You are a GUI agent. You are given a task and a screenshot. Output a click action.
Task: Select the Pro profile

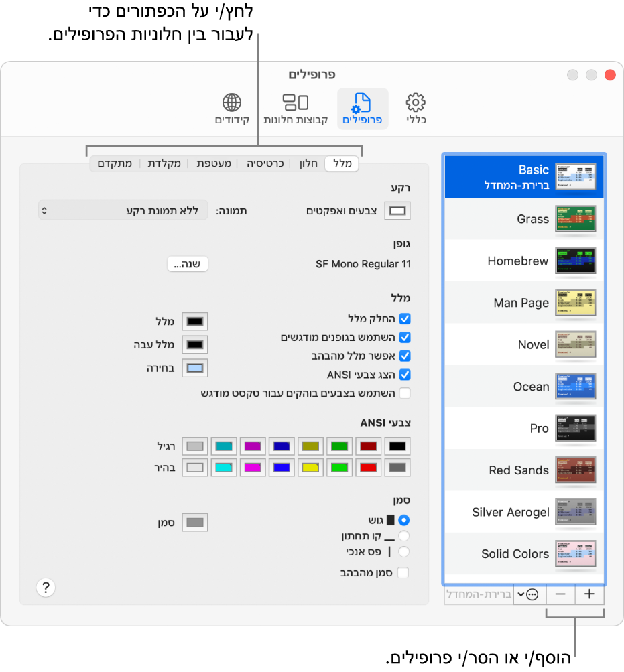524,428
